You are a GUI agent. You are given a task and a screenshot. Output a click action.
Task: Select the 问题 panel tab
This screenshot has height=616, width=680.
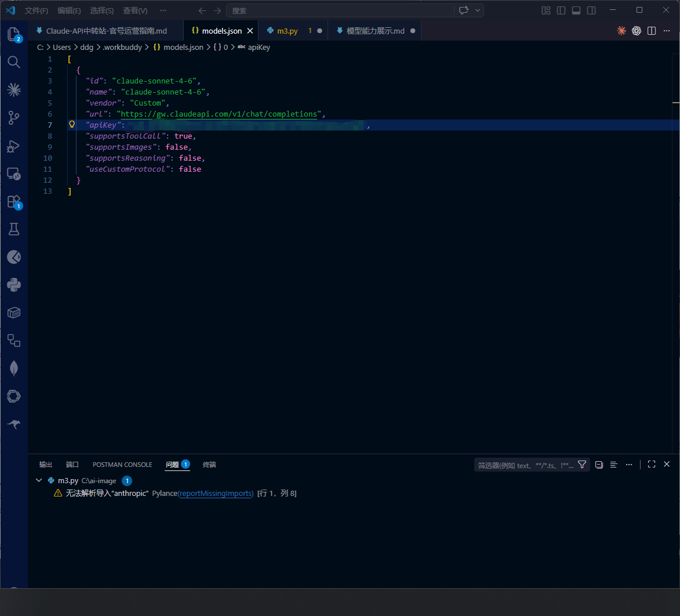178,465
